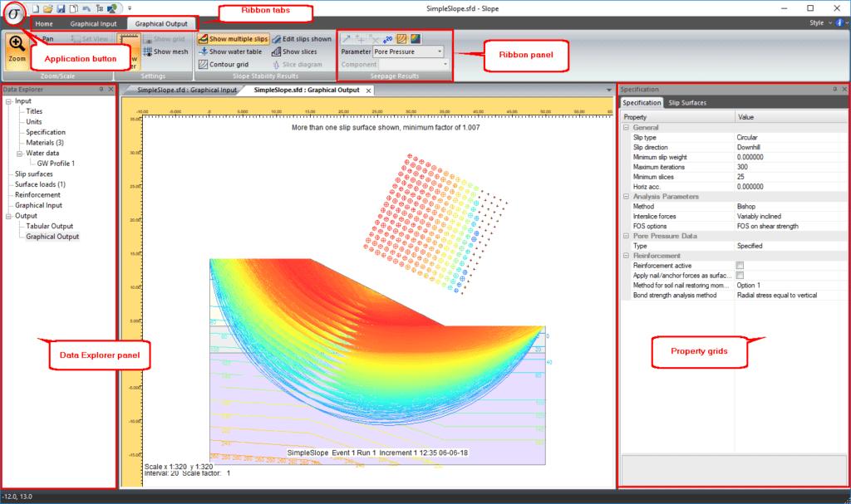This screenshot has height=504, width=851.
Task: Click the Edit slips shown icon
Action: (277, 39)
